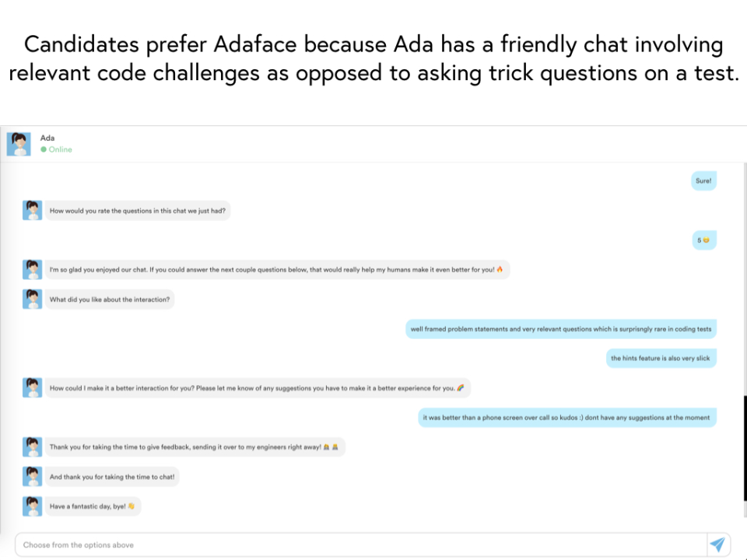Click avatar beside "And thank you" message
Screen dimensions: 747x560
pyautogui.click(x=32, y=476)
